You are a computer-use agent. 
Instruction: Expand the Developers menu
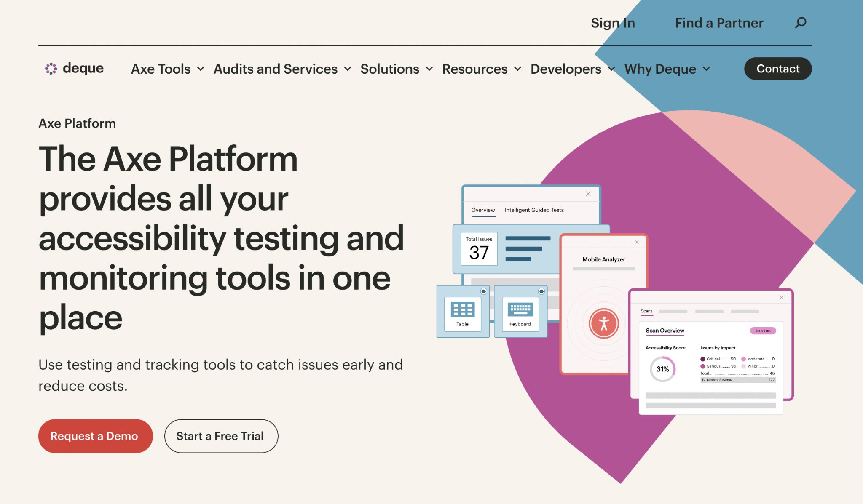click(x=573, y=69)
